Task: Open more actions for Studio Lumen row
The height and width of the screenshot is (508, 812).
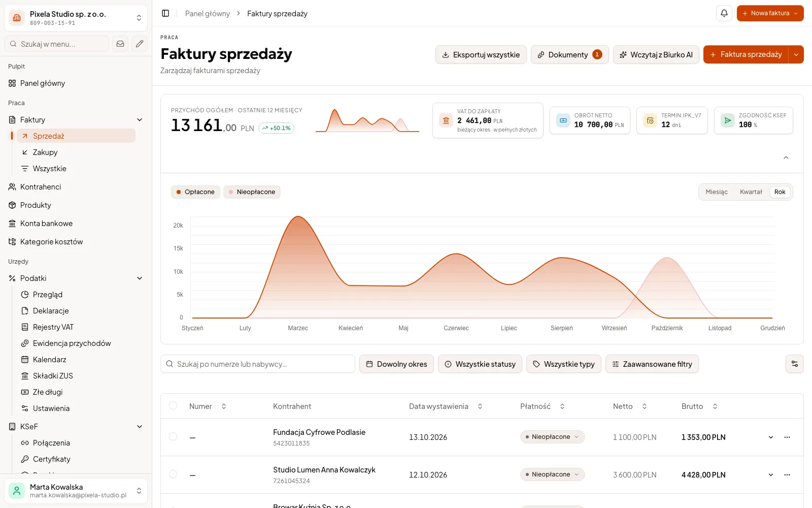Action: tap(787, 474)
